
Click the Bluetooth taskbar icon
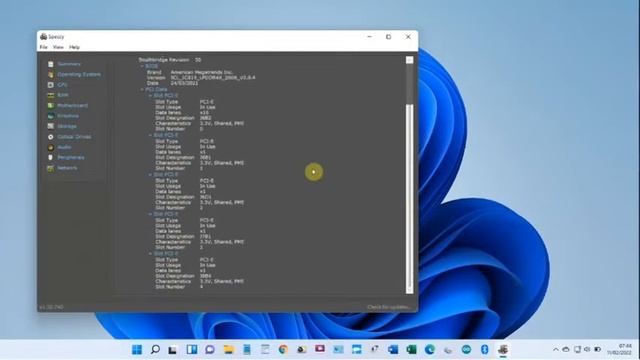click(484, 349)
